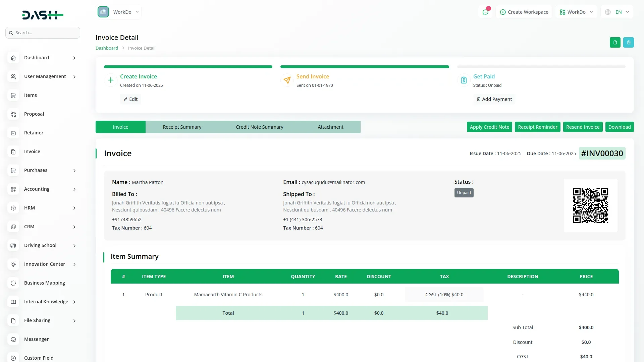Click the Retainer sidebar icon
This screenshot has height=362, width=644.
13,133
